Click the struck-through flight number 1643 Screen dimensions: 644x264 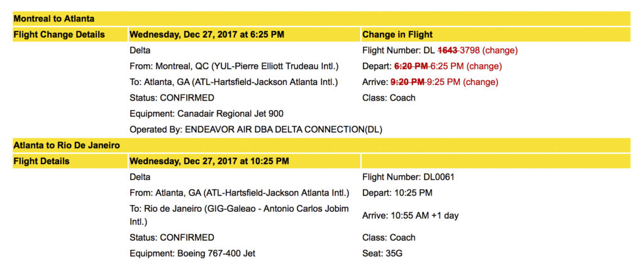[x=448, y=50]
